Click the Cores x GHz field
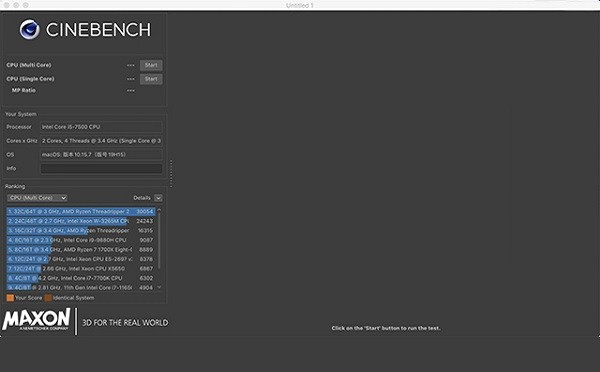The image size is (600, 372). coord(101,141)
